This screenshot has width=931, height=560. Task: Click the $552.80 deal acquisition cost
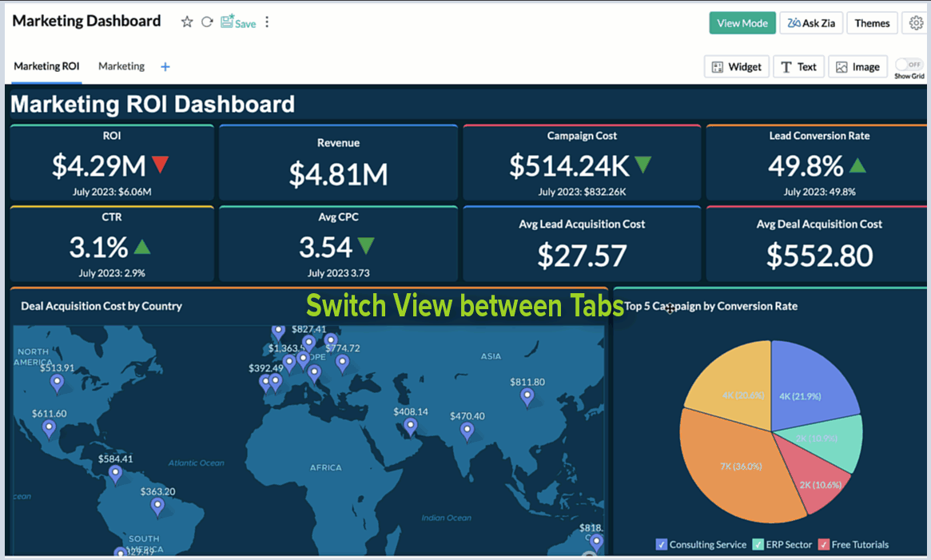819,256
